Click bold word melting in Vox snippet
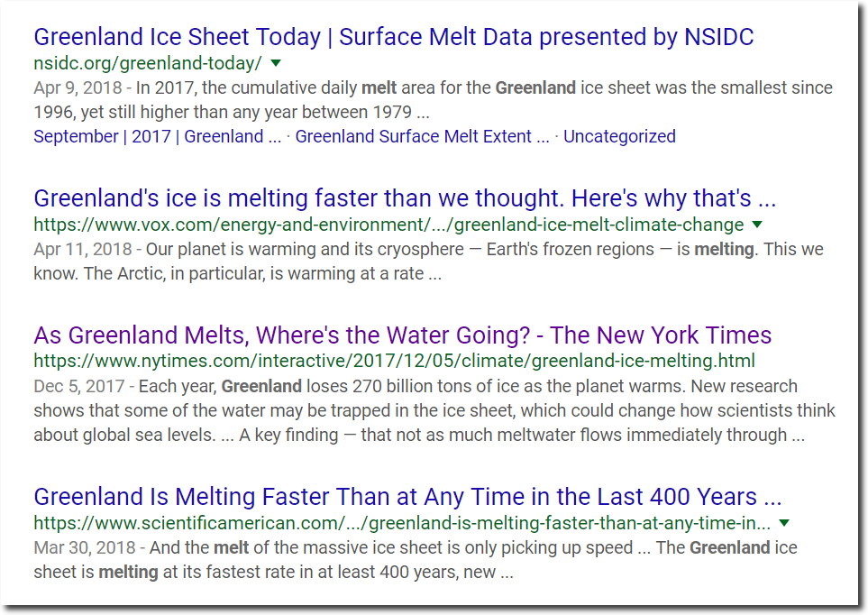Screen dimensions: 868x615 (x=724, y=249)
